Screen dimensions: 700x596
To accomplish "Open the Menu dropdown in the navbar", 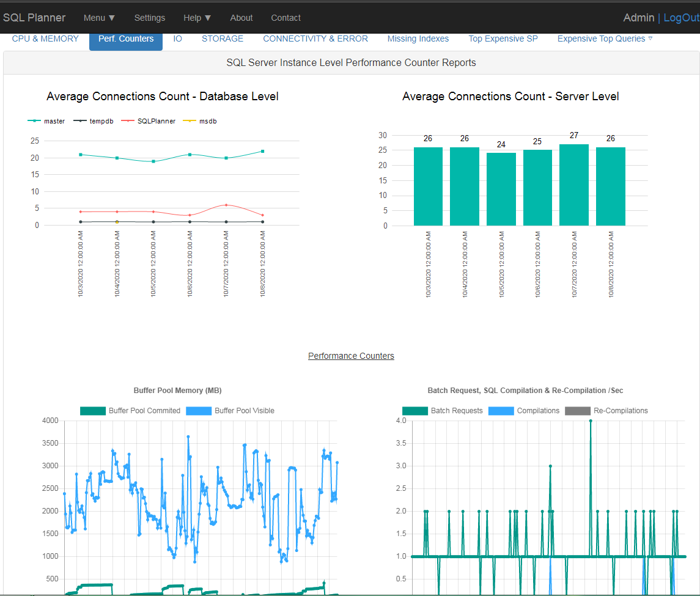I will tap(99, 18).
